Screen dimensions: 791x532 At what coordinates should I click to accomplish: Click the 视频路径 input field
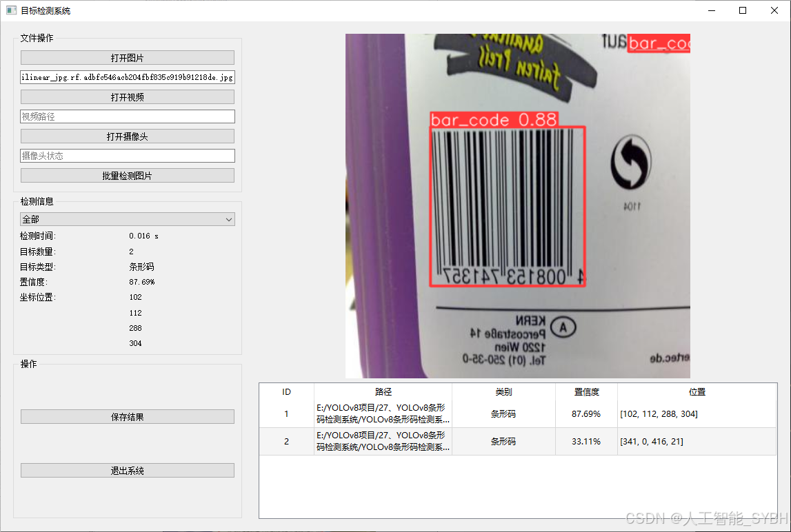click(x=127, y=116)
